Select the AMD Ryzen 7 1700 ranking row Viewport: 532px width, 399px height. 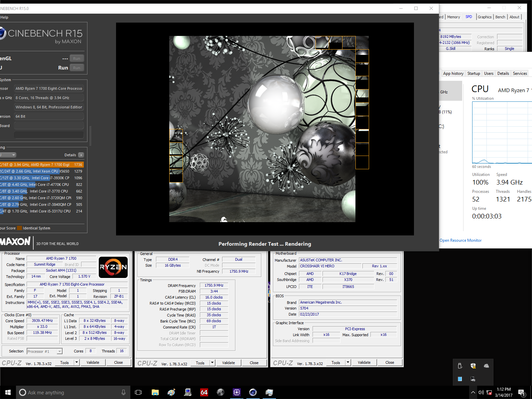click(42, 165)
